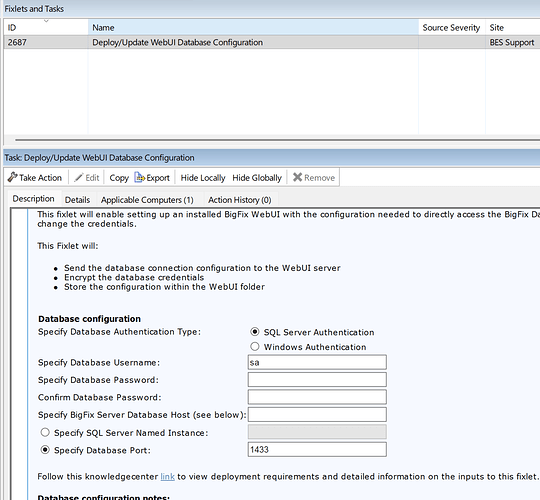The width and height of the screenshot is (540, 500).
Task: Select Windows Authentication radio button
Action: (255, 346)
